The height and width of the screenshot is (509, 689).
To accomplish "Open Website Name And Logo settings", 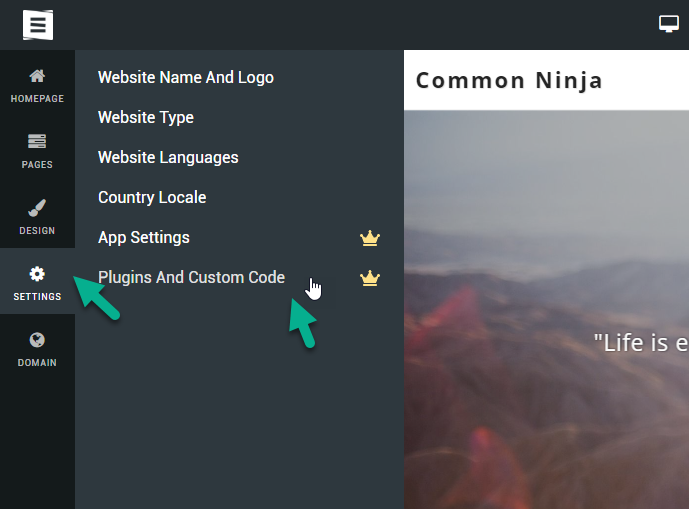I will click(186, 77).
